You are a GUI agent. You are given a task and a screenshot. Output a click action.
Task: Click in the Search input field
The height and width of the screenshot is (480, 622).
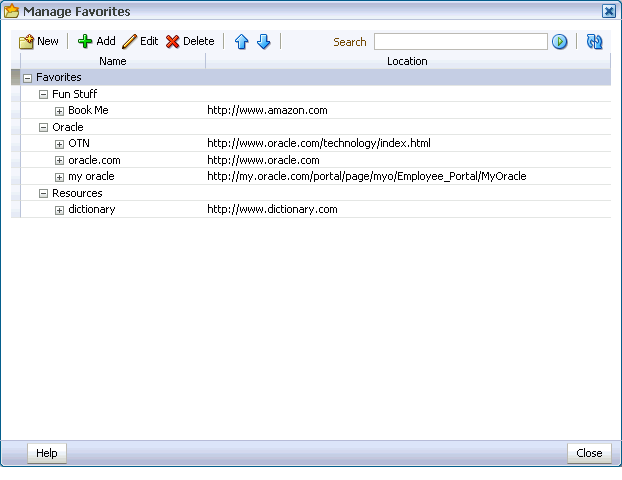click(461, 42)
